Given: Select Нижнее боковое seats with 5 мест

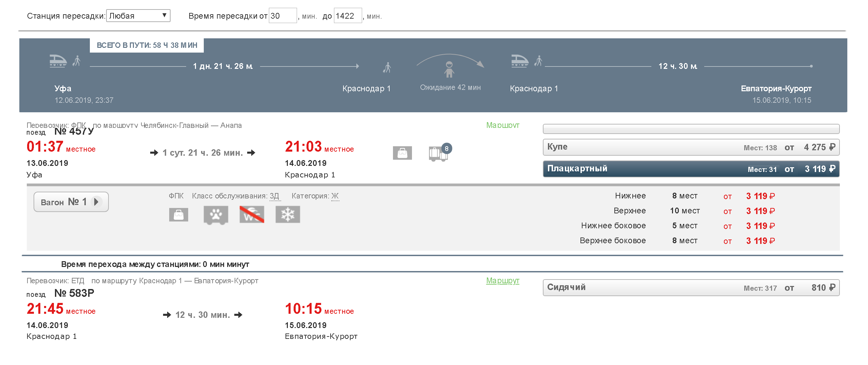Looking at the screenshot, I should (678, 226).
